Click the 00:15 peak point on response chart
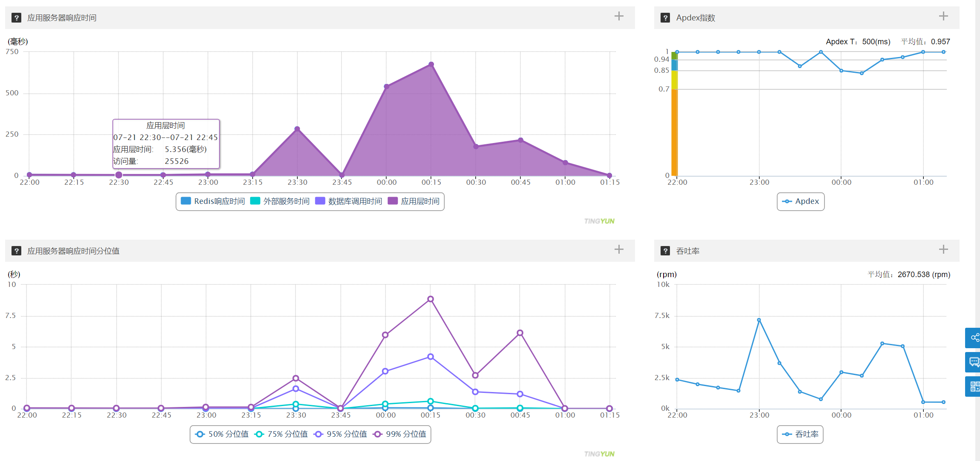Viewport: 980px width, 461px height. [x=431, y=65]
